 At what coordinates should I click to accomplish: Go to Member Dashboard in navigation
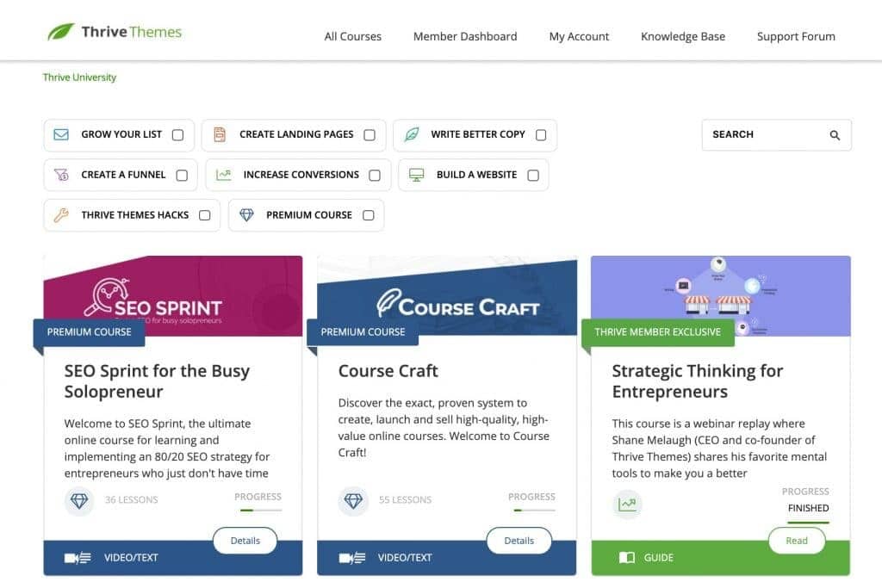[x=465, y=36]
